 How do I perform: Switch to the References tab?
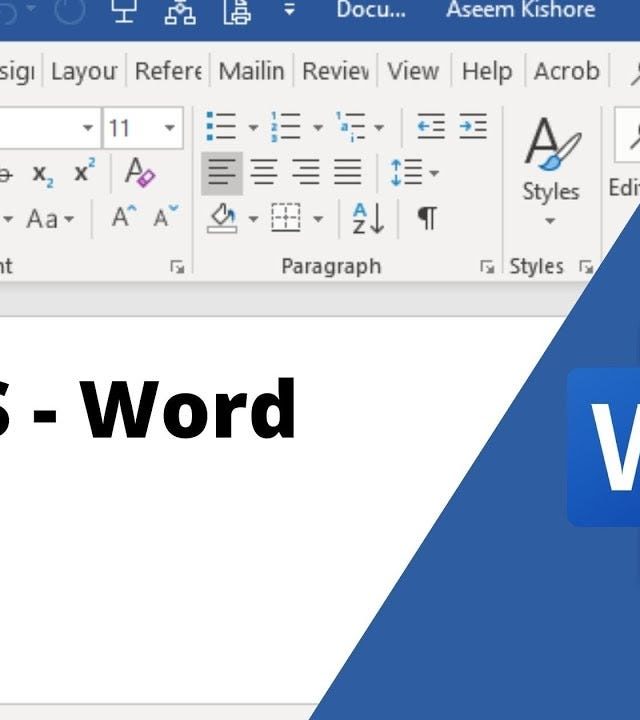pos(168,71)
